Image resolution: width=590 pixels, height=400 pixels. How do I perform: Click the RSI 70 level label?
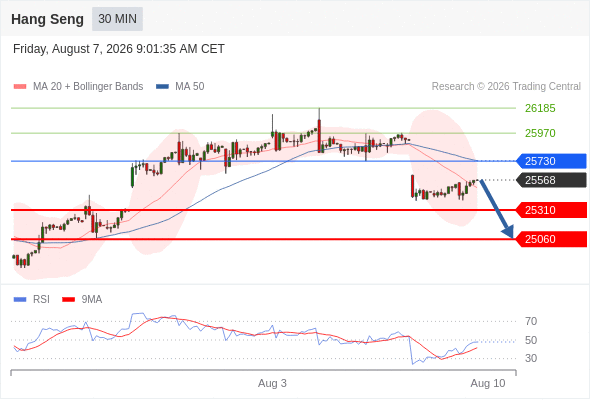point(531,321)
